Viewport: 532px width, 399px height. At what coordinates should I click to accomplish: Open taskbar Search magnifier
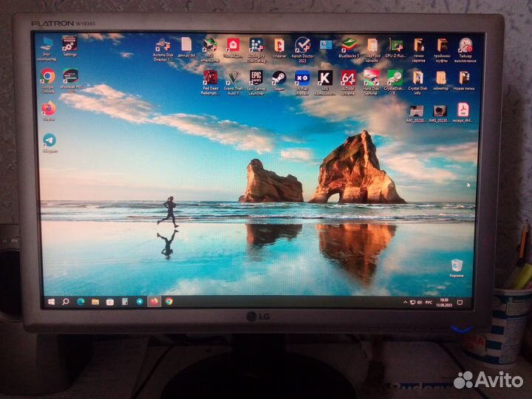pos(66,301)
